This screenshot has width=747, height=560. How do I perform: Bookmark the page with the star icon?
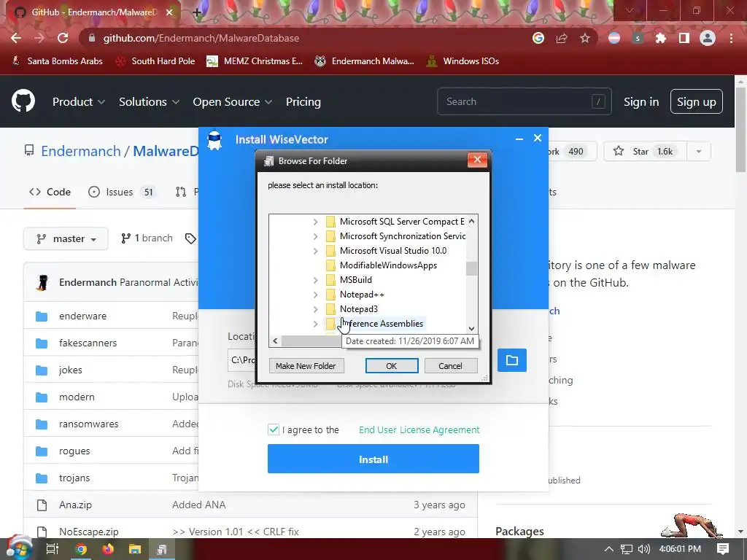click(x=585, y=38)
